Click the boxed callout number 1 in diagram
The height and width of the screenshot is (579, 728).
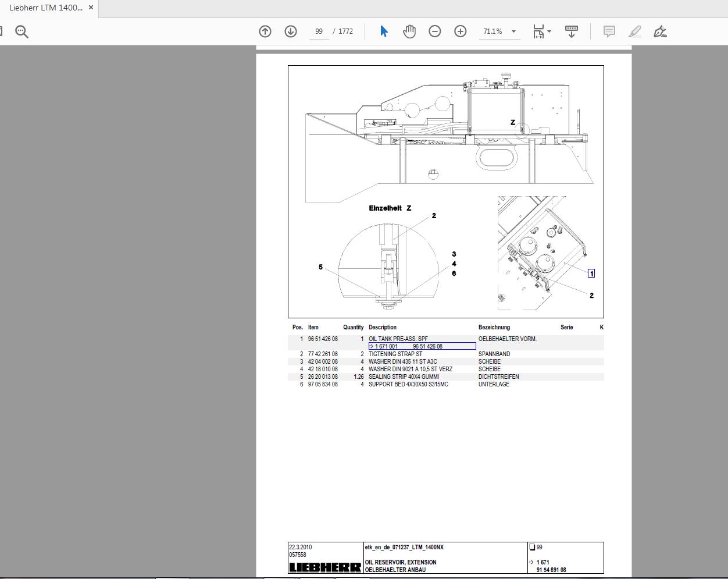[x=591, y=273]
